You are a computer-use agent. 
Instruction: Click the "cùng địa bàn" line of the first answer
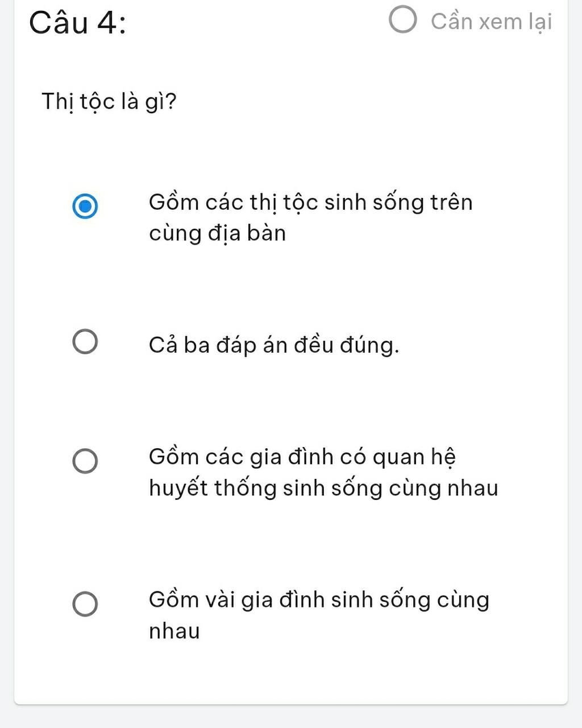[x=217, y=233]
